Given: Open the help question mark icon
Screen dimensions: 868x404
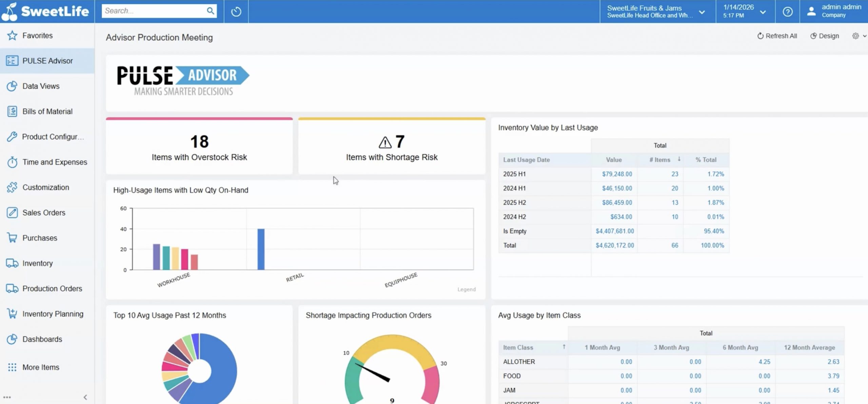Looking at the screenshot, I should pos(787,12).
